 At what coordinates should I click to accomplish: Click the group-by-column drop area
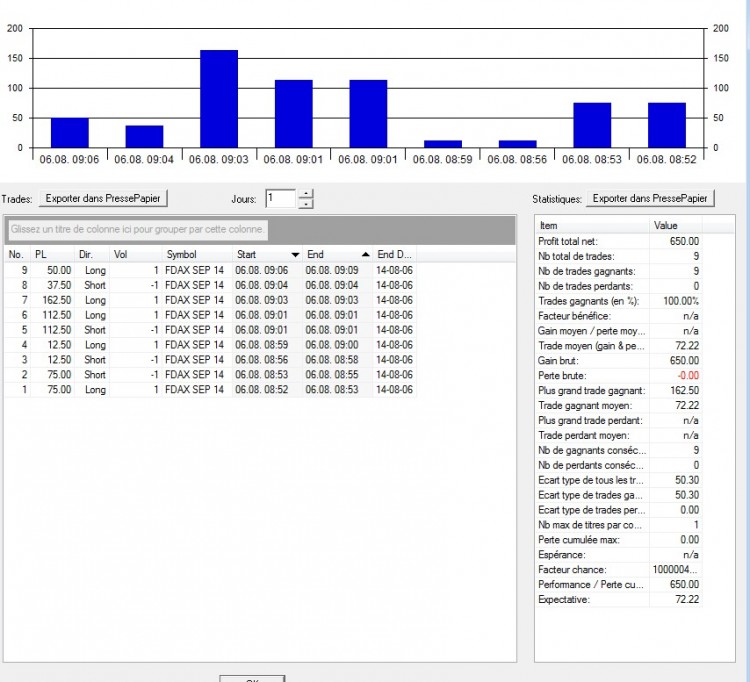point(138,230)
